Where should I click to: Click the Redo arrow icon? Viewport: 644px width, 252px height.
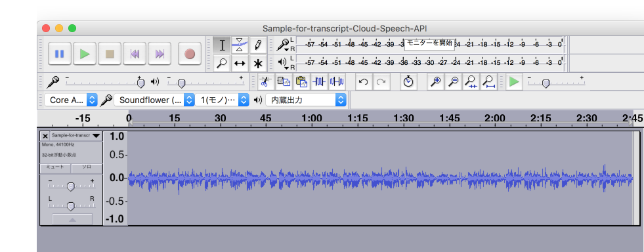(381, 81)
